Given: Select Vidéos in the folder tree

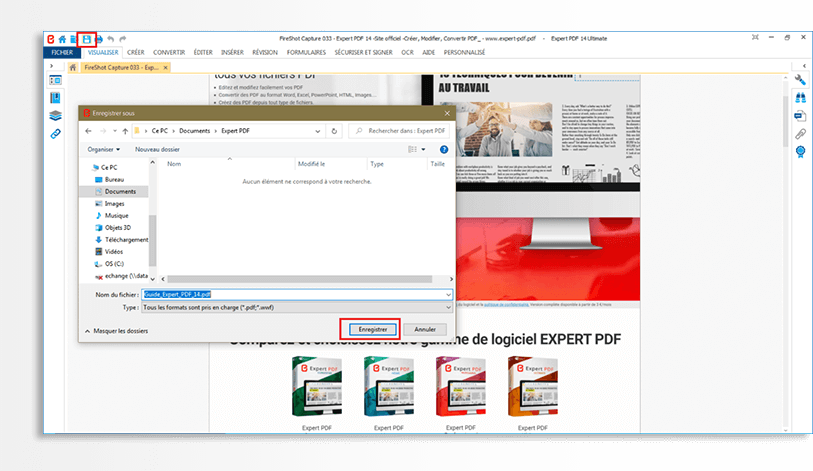Looking at the screenshot, I should 114,252.
